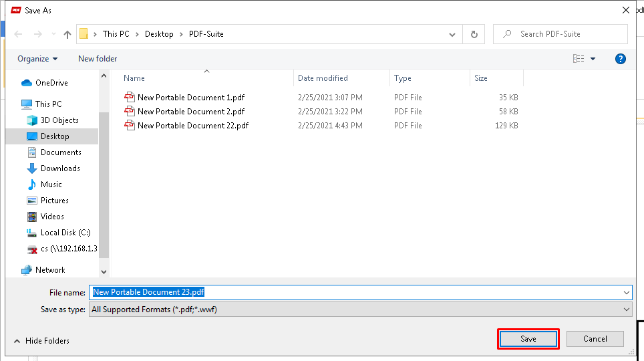Expand the Save as type dropdown

pyautogui.click(x=627, y=310)
